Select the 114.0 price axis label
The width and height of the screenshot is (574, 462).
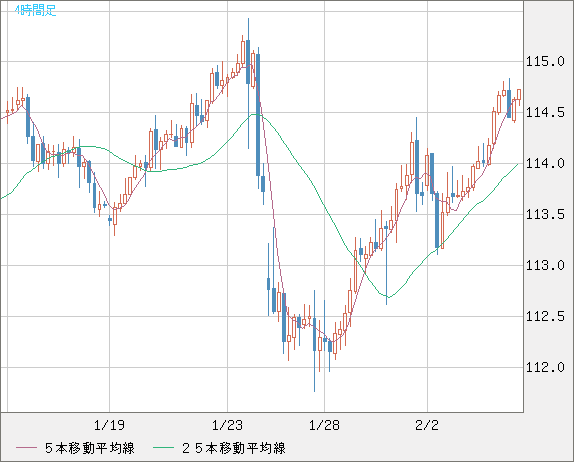(x=545, y=163)
